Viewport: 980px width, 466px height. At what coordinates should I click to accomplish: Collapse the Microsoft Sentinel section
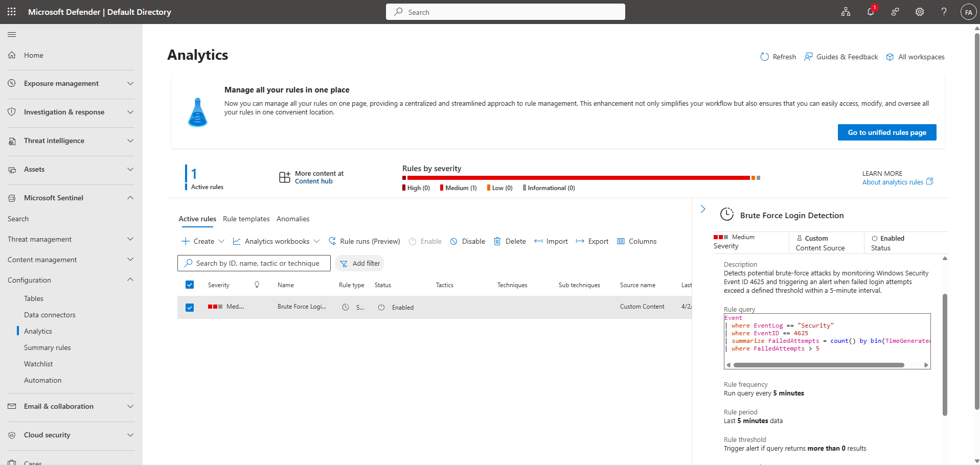[130, 198]
